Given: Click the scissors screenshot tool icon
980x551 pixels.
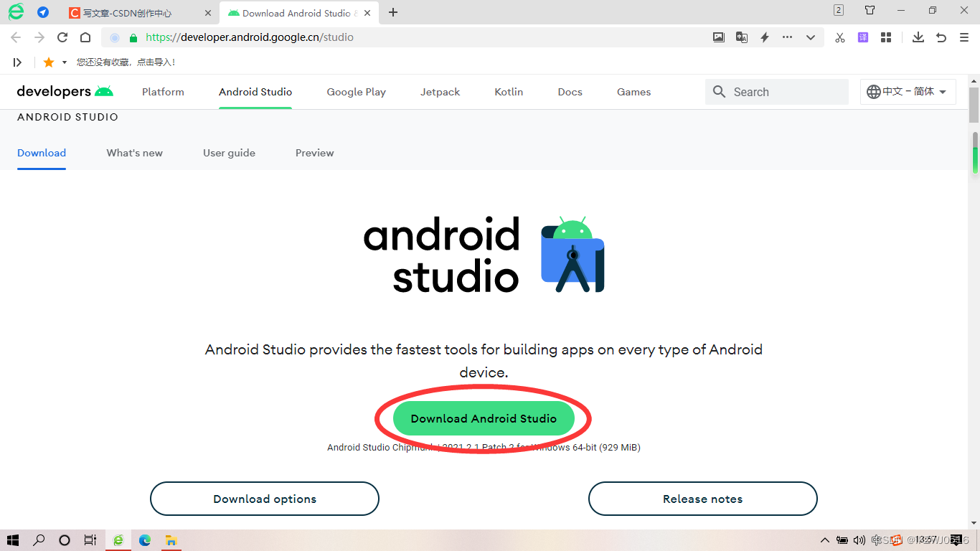Looking at the screenshot, I should pyautogui.click(x=840, y=37).
